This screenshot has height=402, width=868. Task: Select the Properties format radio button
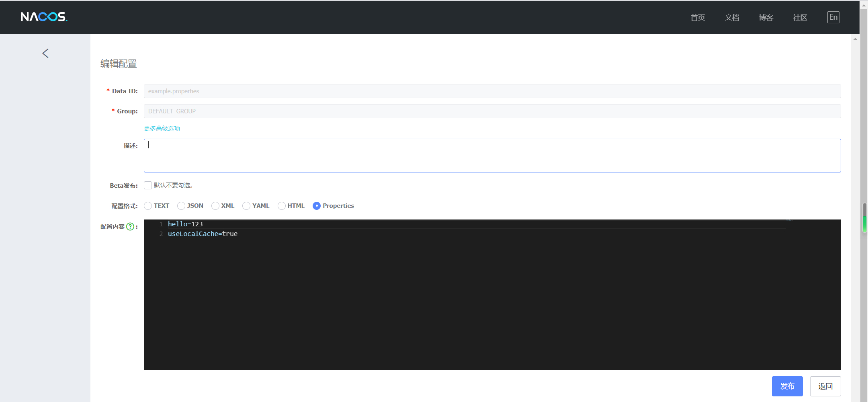point(317,206)
